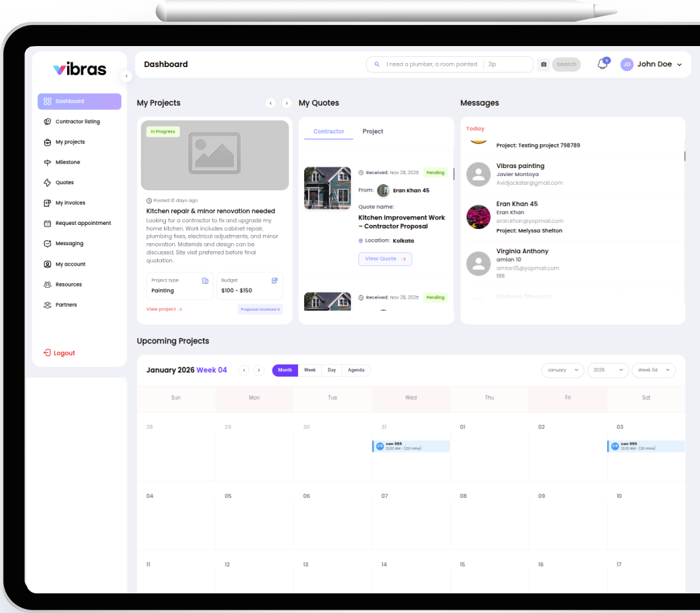Click View Quote for Kitchen Improvement Work
Image resolution: width=700 pixels, height=613 pixels.
click(385, 259)
